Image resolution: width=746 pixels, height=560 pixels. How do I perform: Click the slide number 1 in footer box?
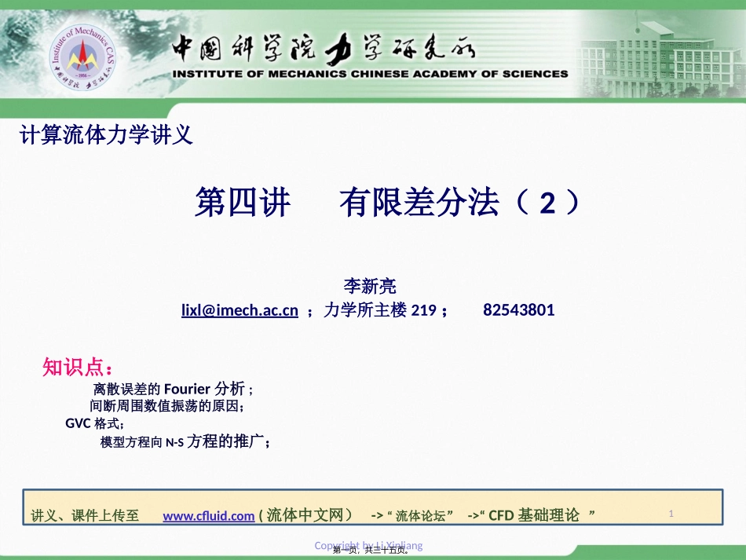click(671, 514)
